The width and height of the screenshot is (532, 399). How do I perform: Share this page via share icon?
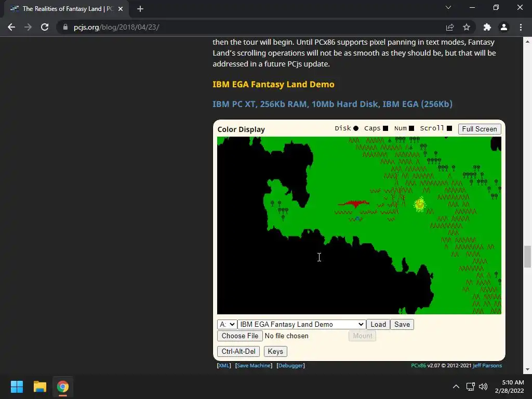point(450,27)
